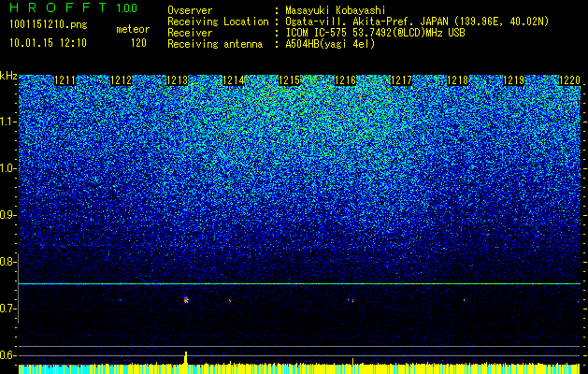Click the version number 1.00
Viewport: 588px width, 374px height.
click(126, 7)
